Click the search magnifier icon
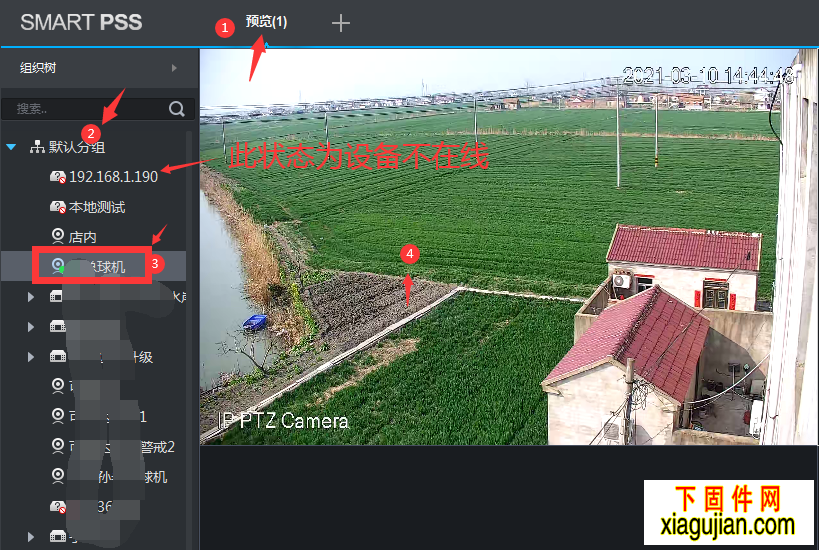Viewport: 819px width, 550px height. point(177,109)
